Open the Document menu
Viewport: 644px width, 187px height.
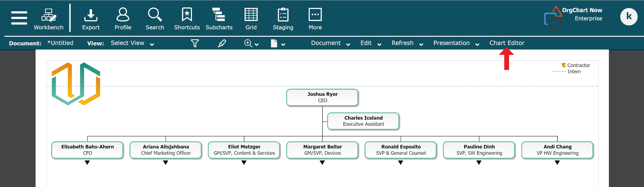coord(330,43)
